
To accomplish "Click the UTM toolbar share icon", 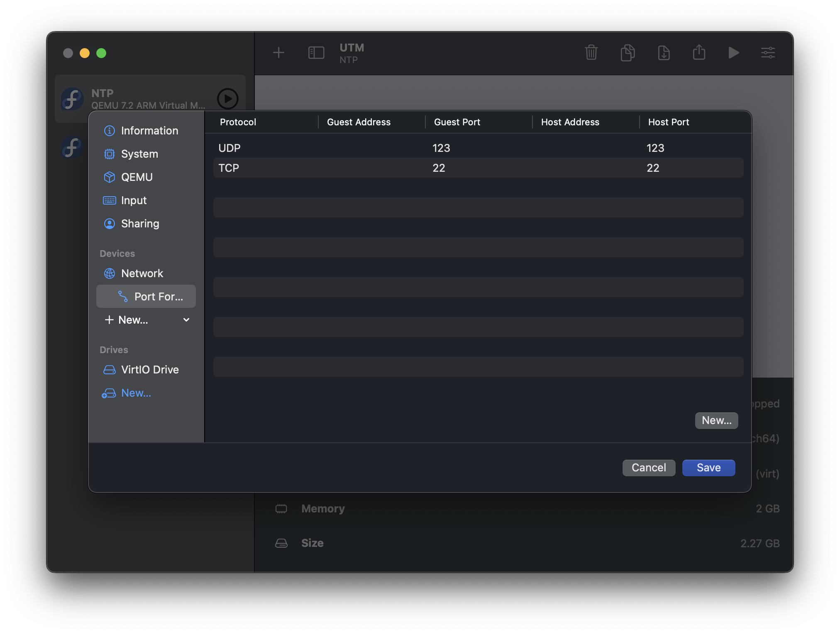I will tap(697, 53).
